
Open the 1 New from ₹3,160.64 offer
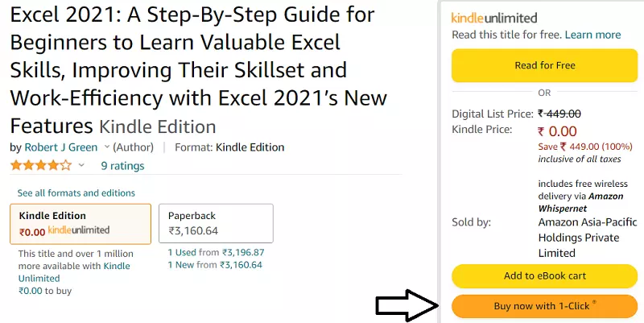216,264
